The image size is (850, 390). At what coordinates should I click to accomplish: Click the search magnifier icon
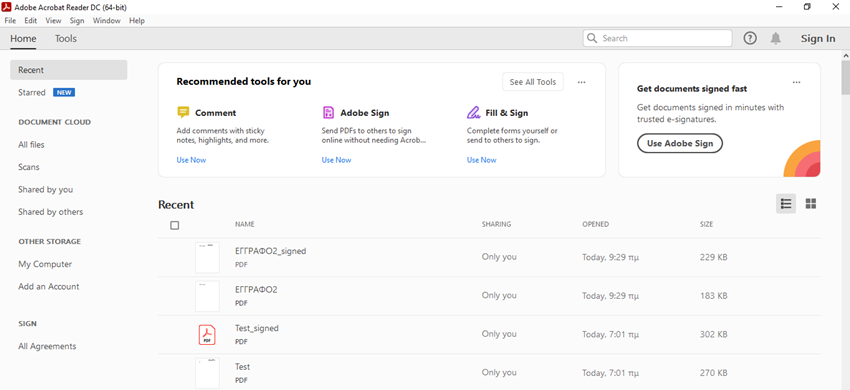[592, 39]
